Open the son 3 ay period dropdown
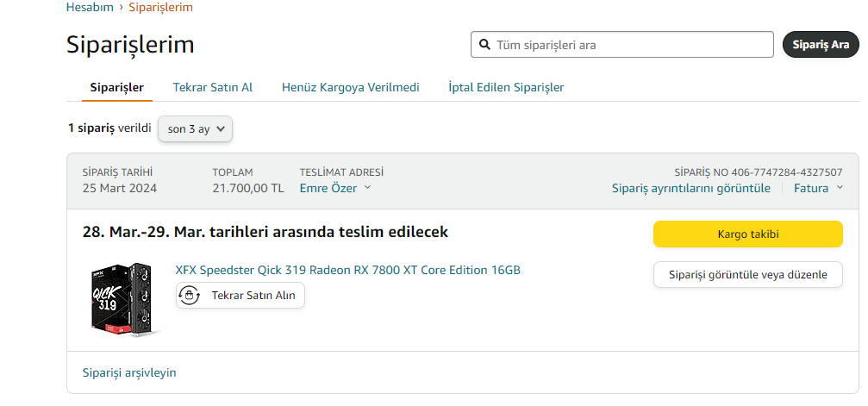This screenshot has width=868, height=406. pos(196,128)
